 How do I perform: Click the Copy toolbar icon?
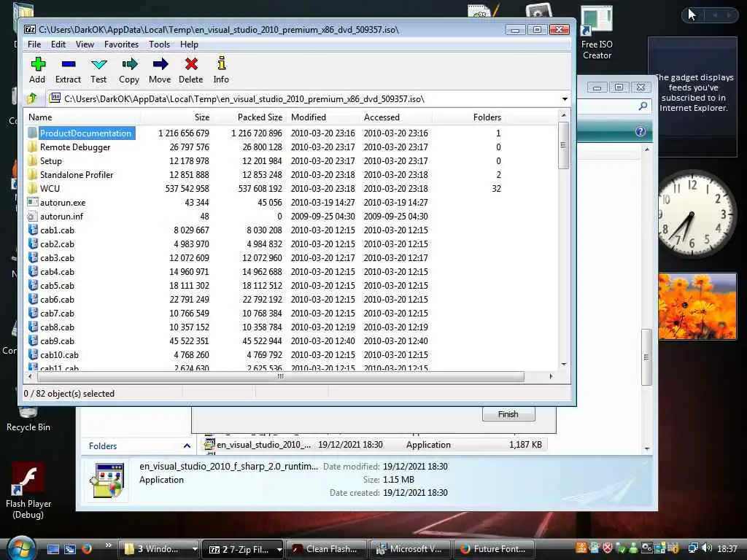pos(129,64)
